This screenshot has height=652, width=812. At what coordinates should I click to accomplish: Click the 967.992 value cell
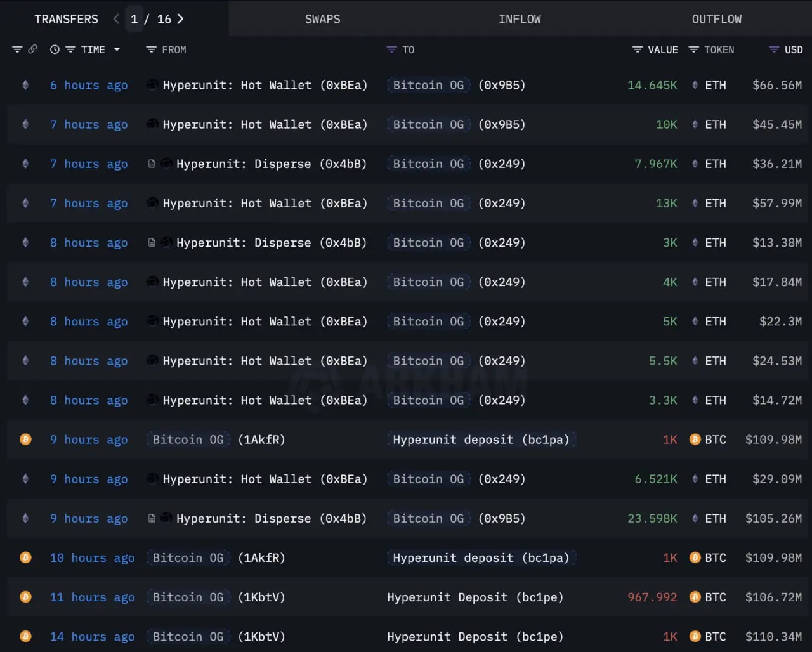[652, 597]
